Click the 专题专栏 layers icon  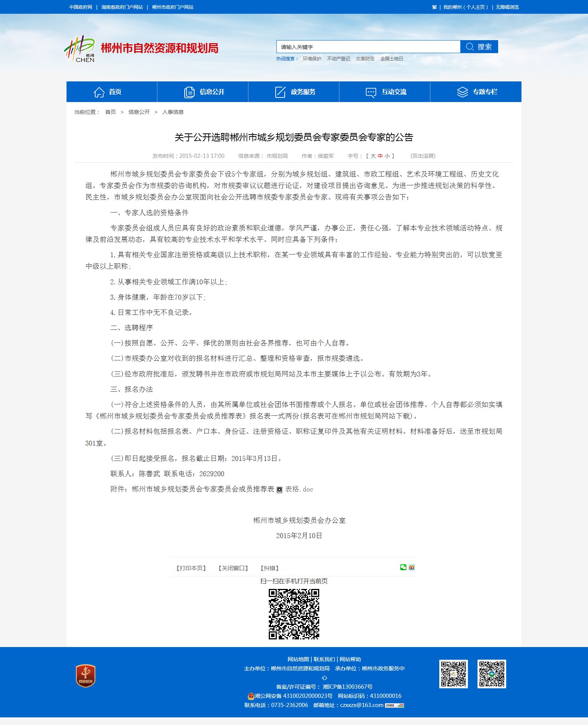pos(462,92)
